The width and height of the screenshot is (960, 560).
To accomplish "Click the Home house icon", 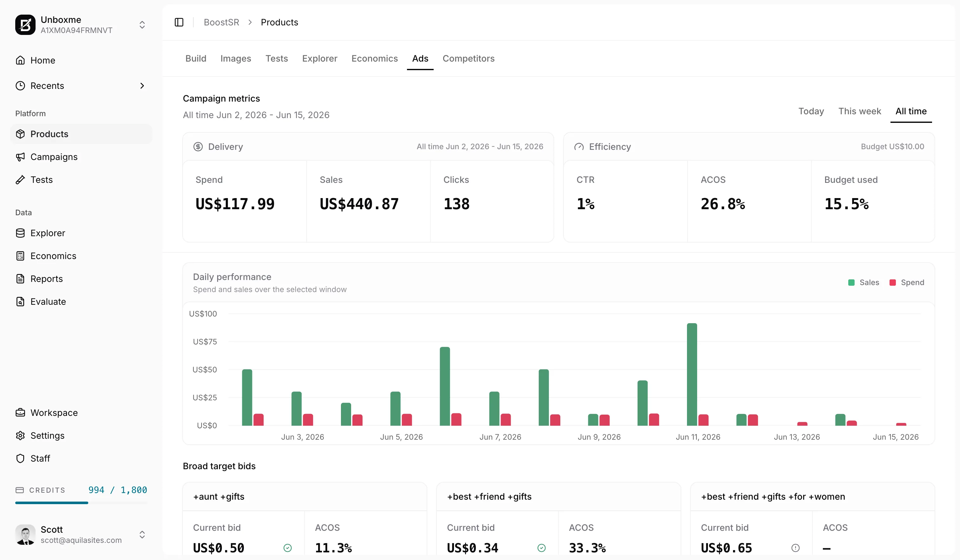I will 20,60.
